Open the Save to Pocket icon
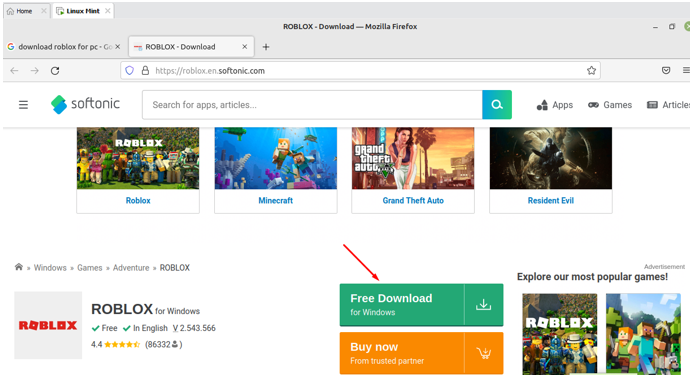 click(666, 70)
